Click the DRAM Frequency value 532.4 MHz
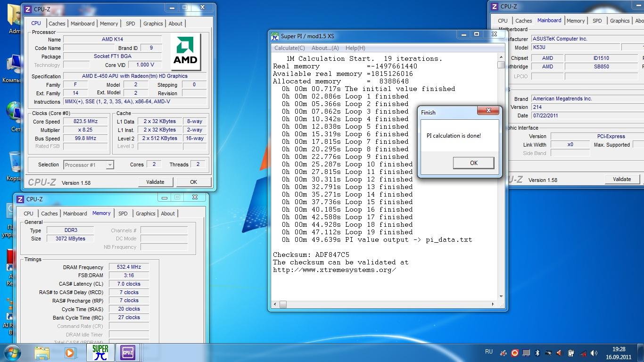This screenshot has width=644, height=362. (129, 267)
